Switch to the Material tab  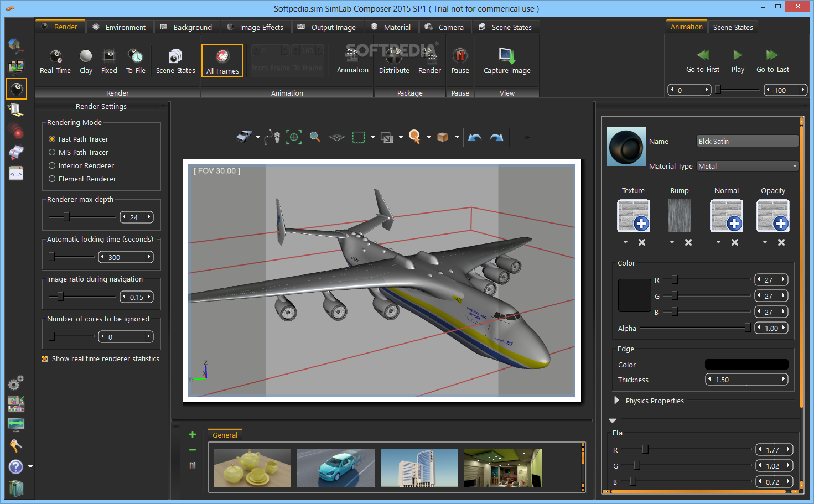(391, 27)
